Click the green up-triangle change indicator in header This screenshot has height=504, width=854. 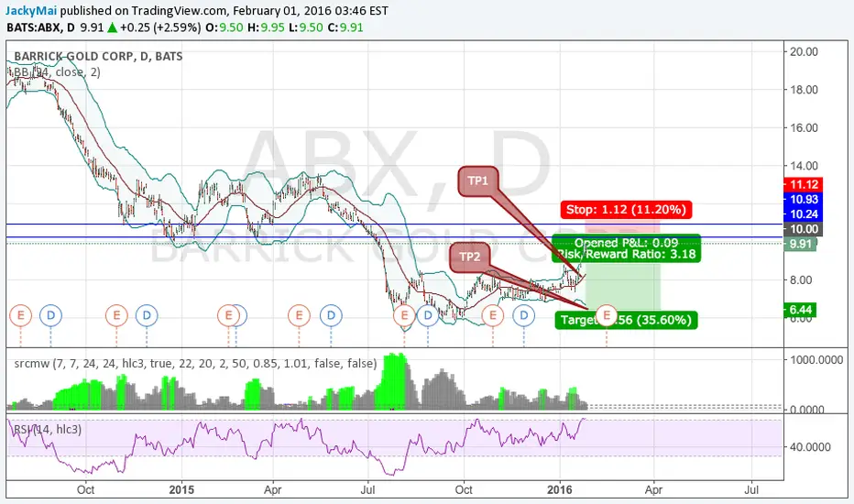point(112,27)
